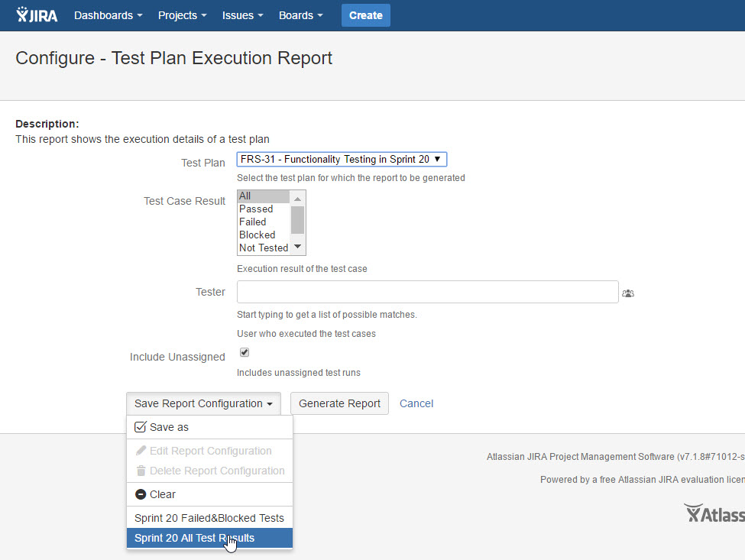Click the Create button
The width and height of the screenshot is (745, 560).
coord(366,15)
